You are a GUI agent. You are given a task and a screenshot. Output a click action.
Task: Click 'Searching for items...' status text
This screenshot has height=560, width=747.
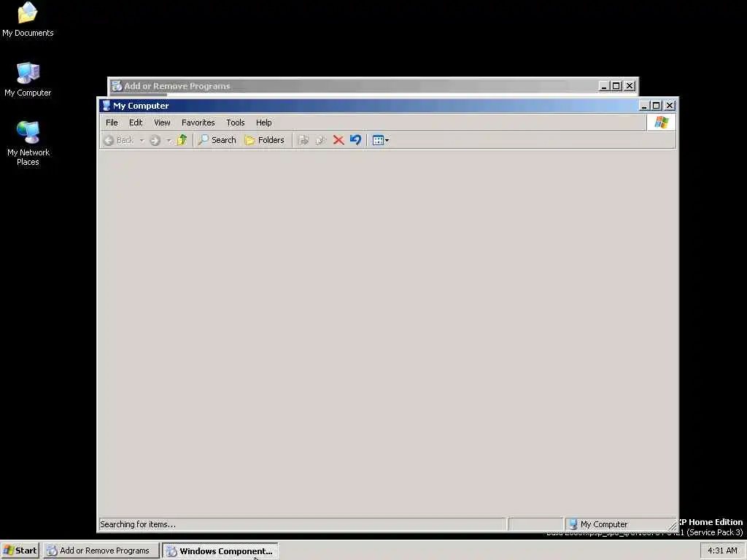(x=138, y=524)
